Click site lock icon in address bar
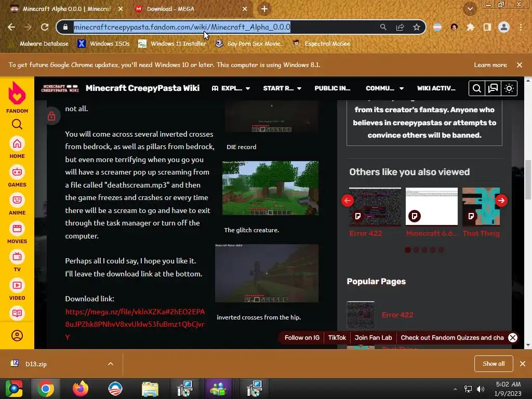Image resolution: width=532 pixels, height=399 pixels. [66, 27]
